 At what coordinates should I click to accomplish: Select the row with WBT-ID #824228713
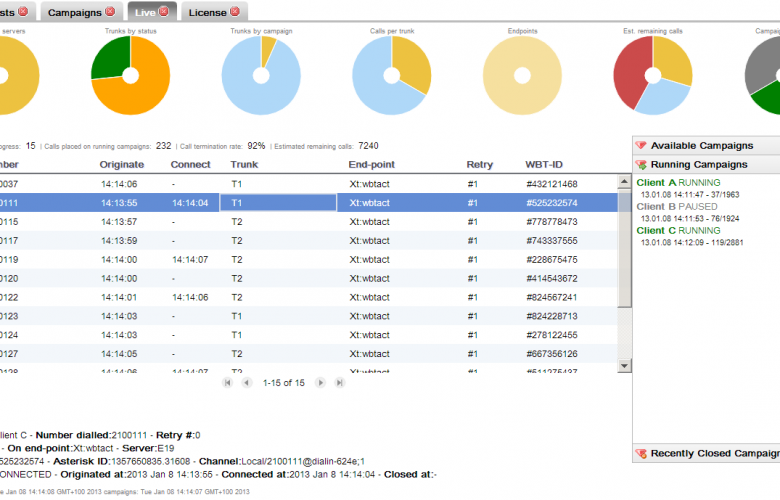click(x=308, y=316)
